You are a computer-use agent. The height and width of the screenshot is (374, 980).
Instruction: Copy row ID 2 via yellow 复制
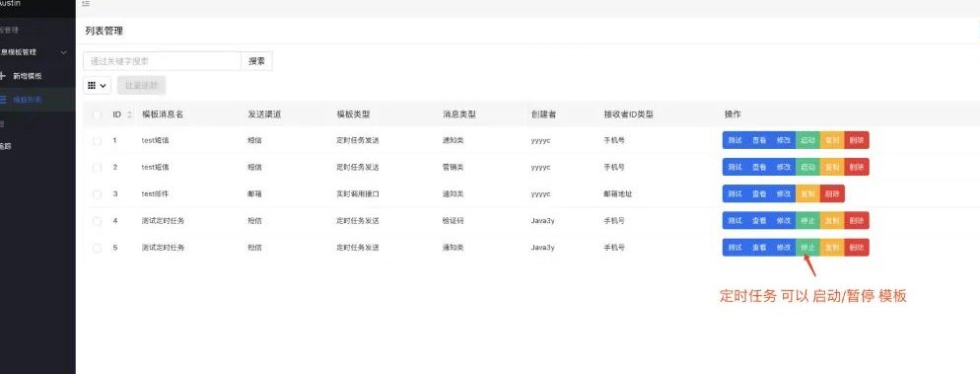[832, 167]
